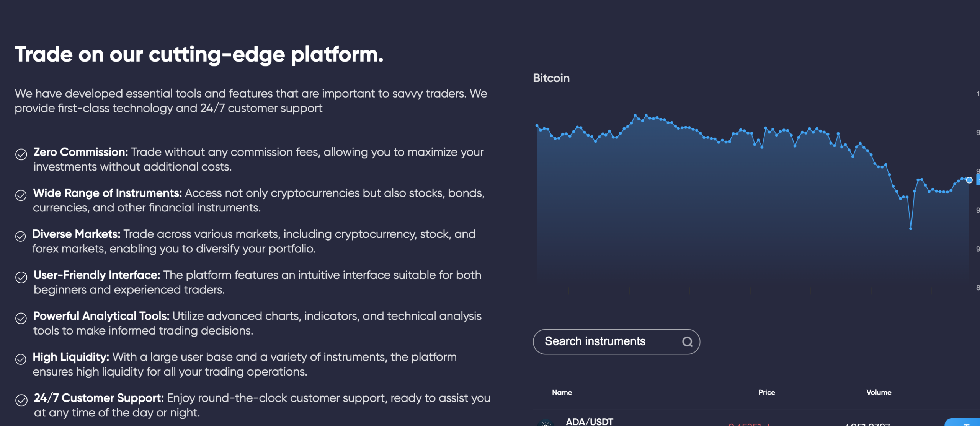
Task: Open the ADA/USDT instrument row
Action: [756, 421]
